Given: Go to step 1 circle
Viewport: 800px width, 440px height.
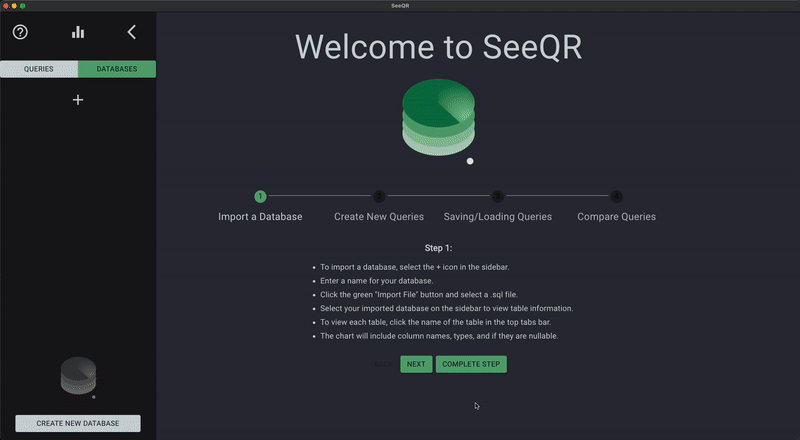Looking at the screenshot, I should [x=260, y=196].
